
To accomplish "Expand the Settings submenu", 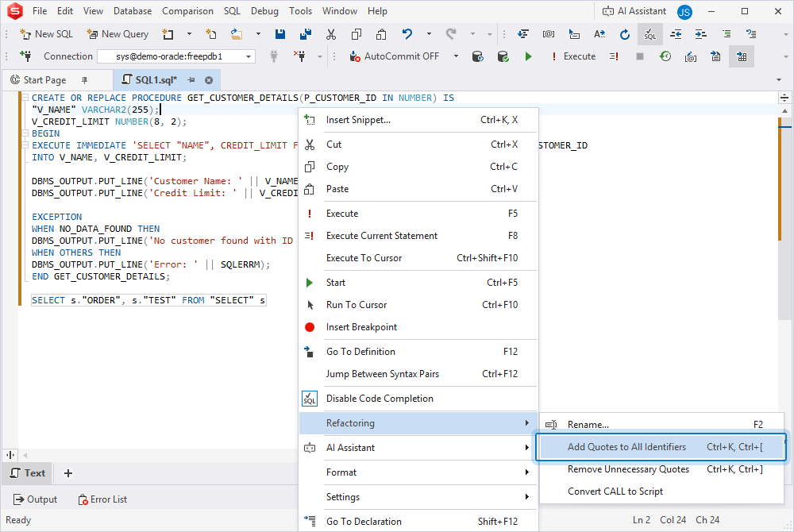I will click(x=418, y=497).
